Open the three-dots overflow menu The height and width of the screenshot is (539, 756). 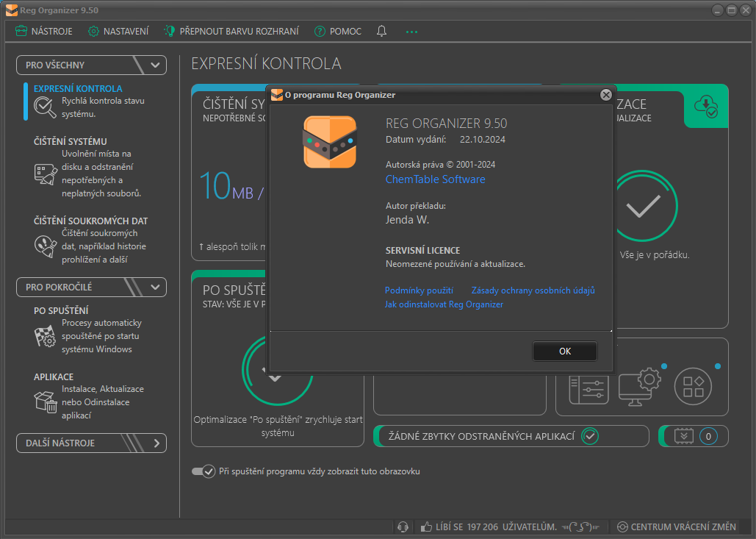click(411, 32)
